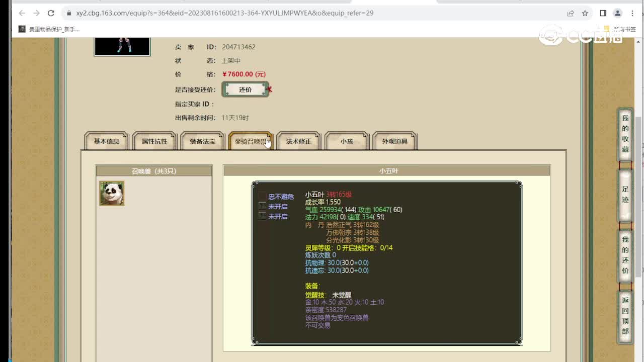Switch to the 法术修正 tab
644x362 pixels.
click(x=299, y=141)
